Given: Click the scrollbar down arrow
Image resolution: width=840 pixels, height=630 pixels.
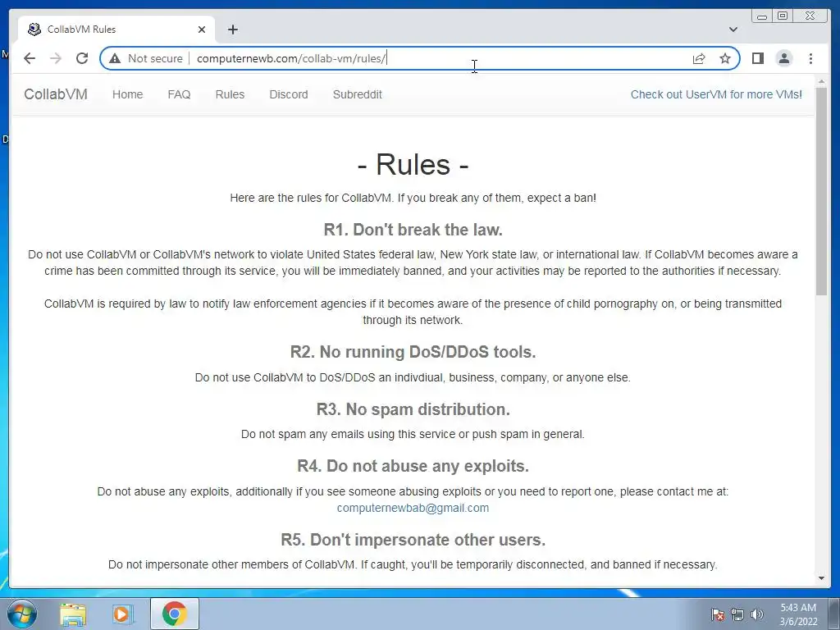Looking at the screenshot, I should click(x=821, y=578).
